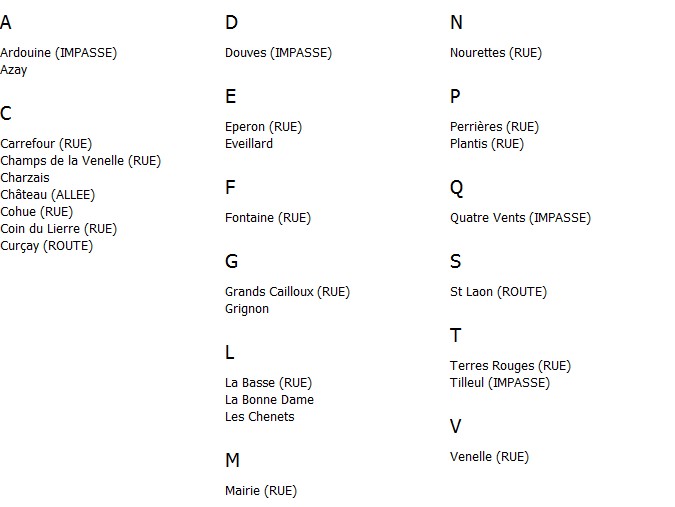Click the Ardouine (IMPASSE) entry
This screenshot has width=675, height=507.
click(x=59, y=53)
